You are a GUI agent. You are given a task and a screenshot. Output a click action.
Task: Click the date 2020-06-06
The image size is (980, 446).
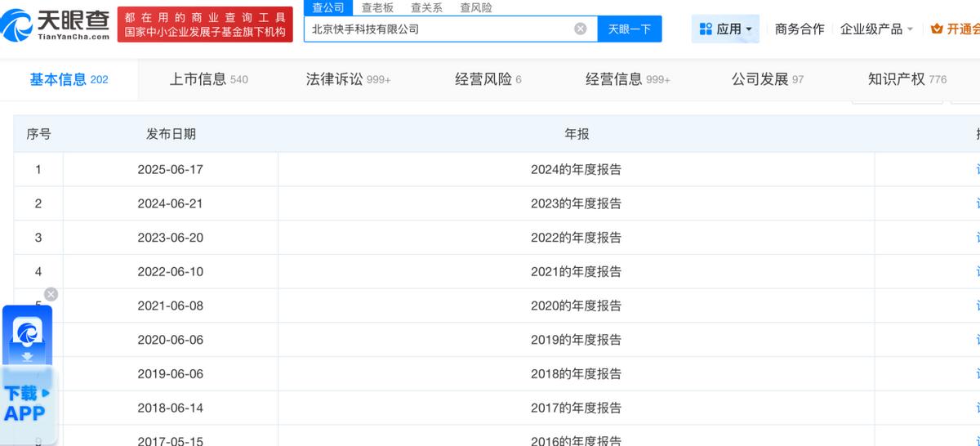[171, 340]
